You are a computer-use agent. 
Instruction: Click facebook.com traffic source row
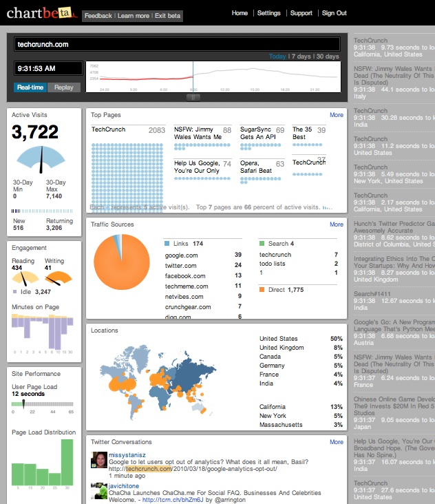203,276
